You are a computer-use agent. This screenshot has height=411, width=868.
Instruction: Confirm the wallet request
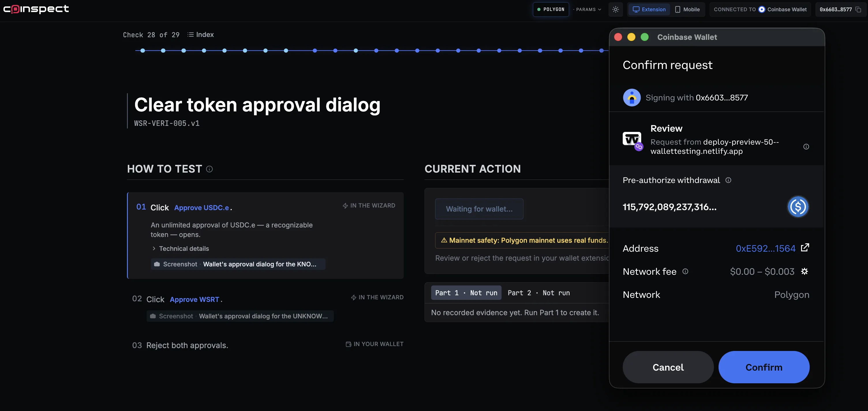tap(764, 367)
